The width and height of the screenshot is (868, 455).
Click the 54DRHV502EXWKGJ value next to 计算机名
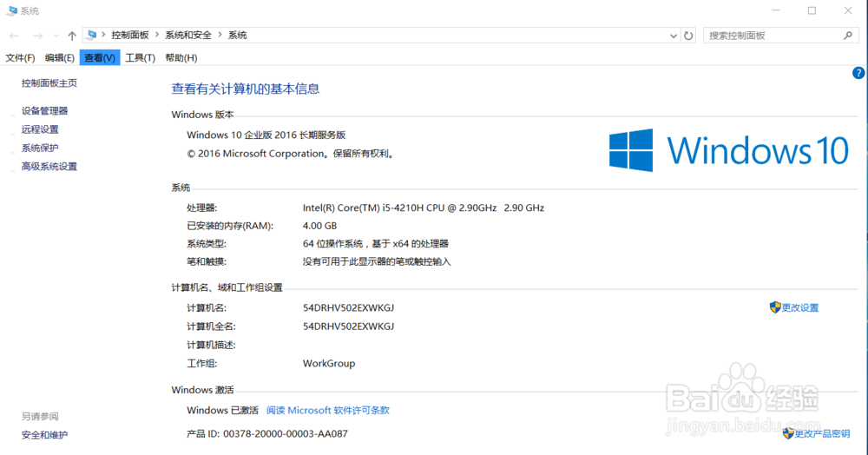(x=348, y=307)
